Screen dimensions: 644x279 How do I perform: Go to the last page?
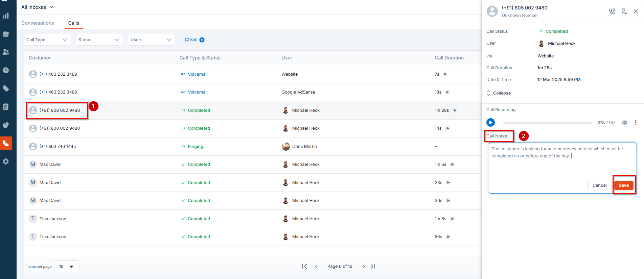click(x=373, y=267)
